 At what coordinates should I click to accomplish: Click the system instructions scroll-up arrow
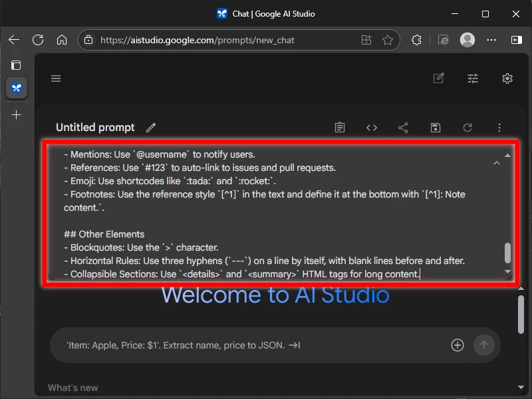coord(507,156)
